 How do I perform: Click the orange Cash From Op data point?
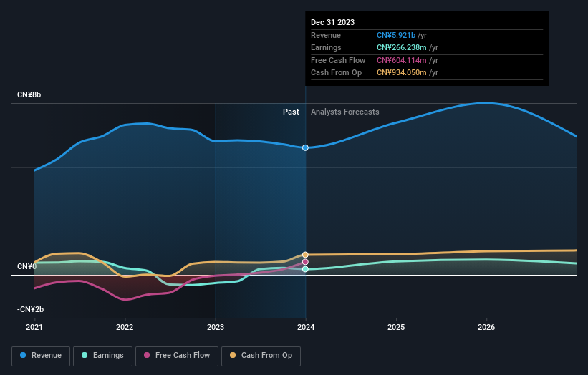coord(305,255)
